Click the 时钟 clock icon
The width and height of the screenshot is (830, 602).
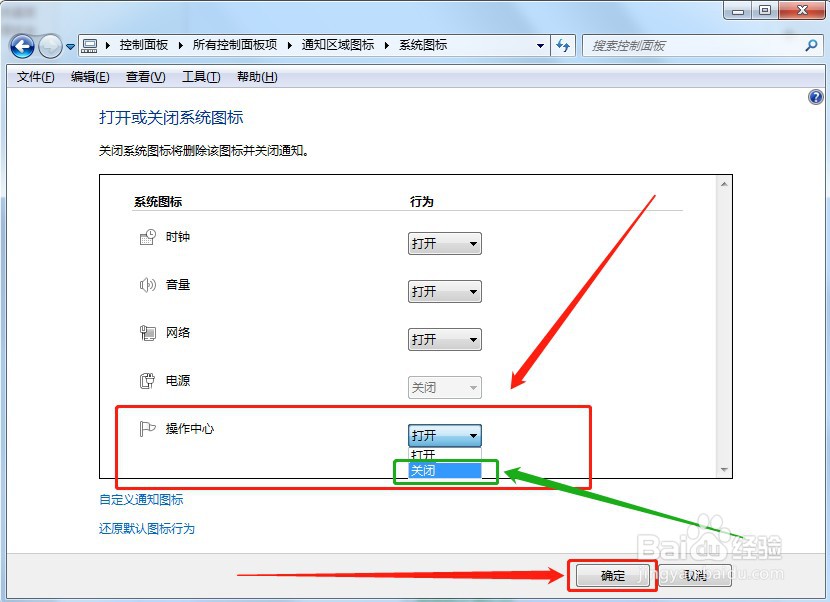pyautogui.click(x=148, y=237)
